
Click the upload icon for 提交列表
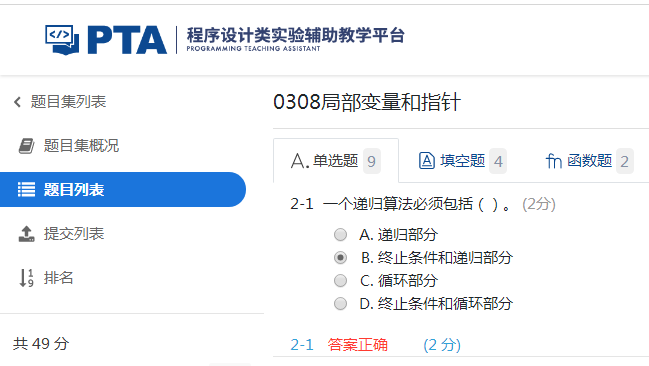[x=26, y=234]
